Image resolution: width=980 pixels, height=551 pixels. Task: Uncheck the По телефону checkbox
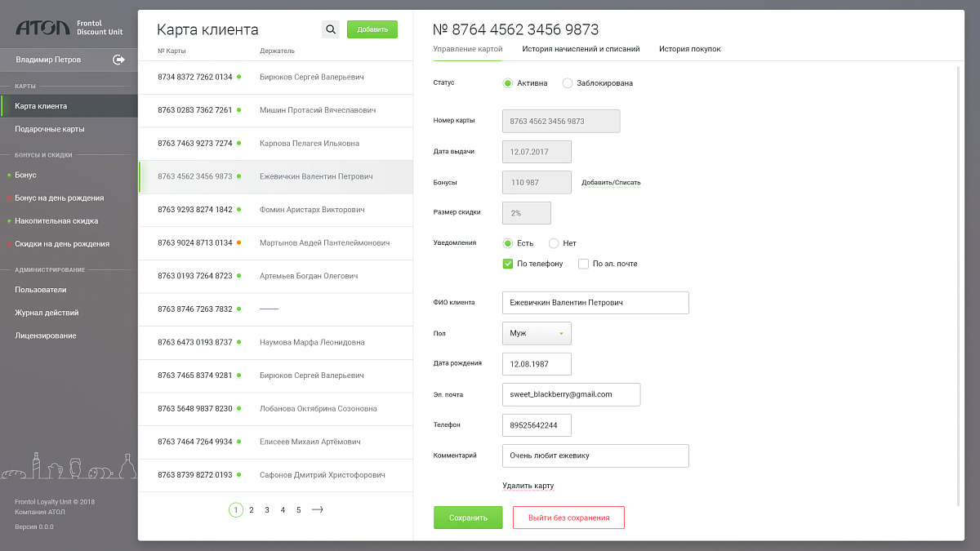(508, 264)
